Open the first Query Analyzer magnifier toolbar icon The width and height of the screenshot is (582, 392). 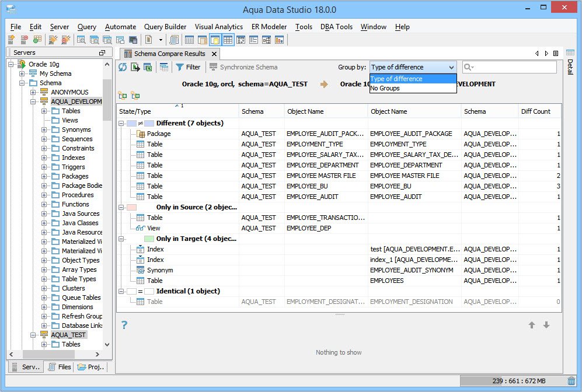click(81, 39)
